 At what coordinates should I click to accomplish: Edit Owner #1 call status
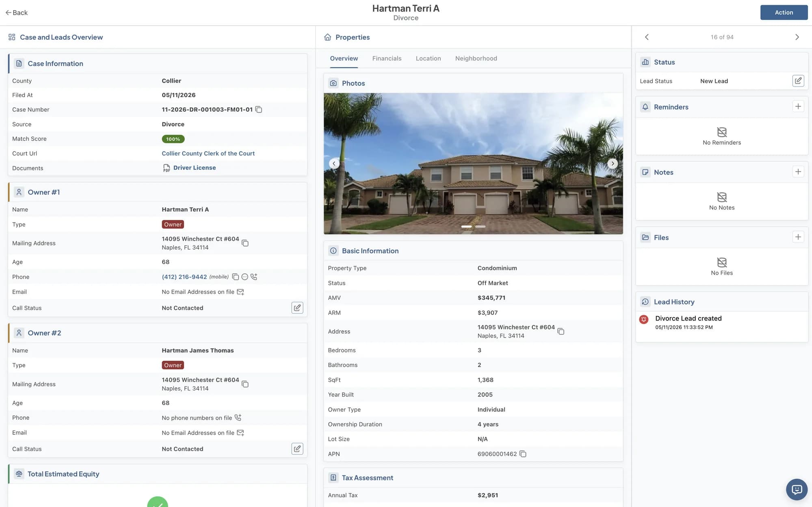[x=297, y=308]
